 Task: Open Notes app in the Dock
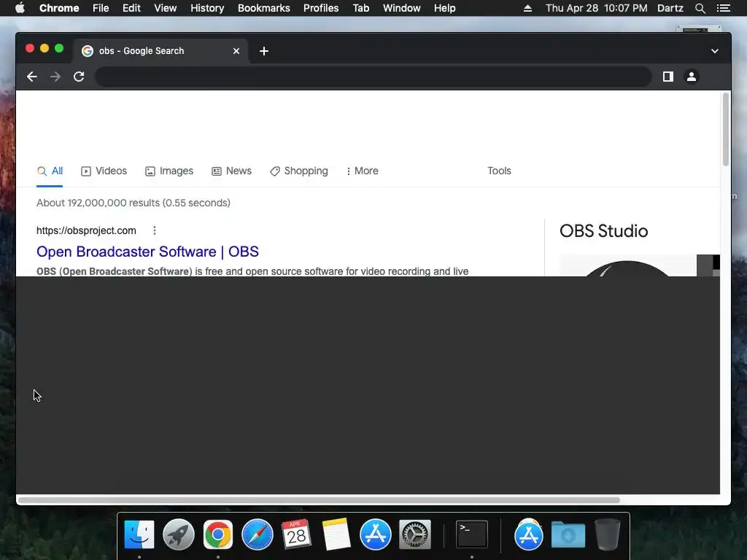336,534
